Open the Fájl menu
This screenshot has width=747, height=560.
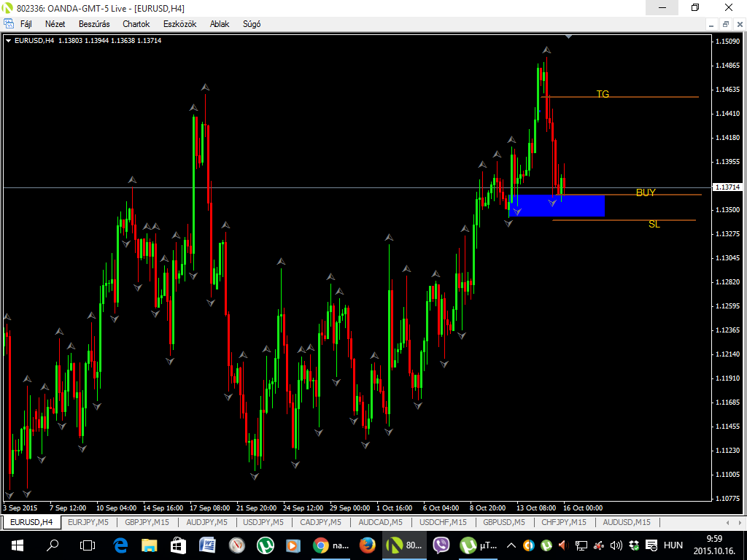click(26, 24)
